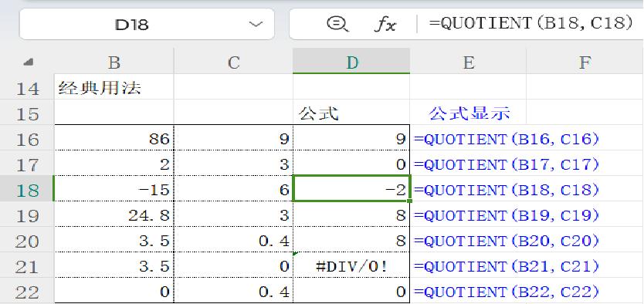Click empty cell B15
Viewport: 644px width, 304px height.
pos(114,113)
